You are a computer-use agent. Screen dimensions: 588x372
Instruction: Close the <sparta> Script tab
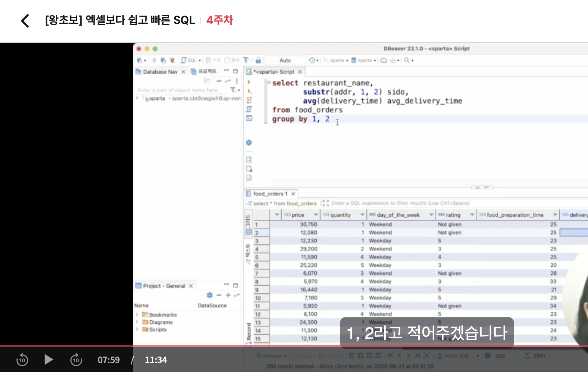(300, 72)
